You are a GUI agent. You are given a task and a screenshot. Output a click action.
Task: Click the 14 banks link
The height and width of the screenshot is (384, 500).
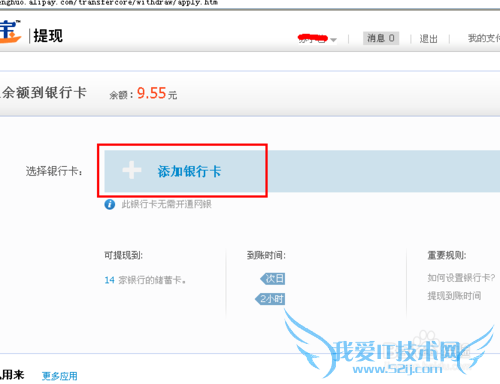(x=109, y=280)
